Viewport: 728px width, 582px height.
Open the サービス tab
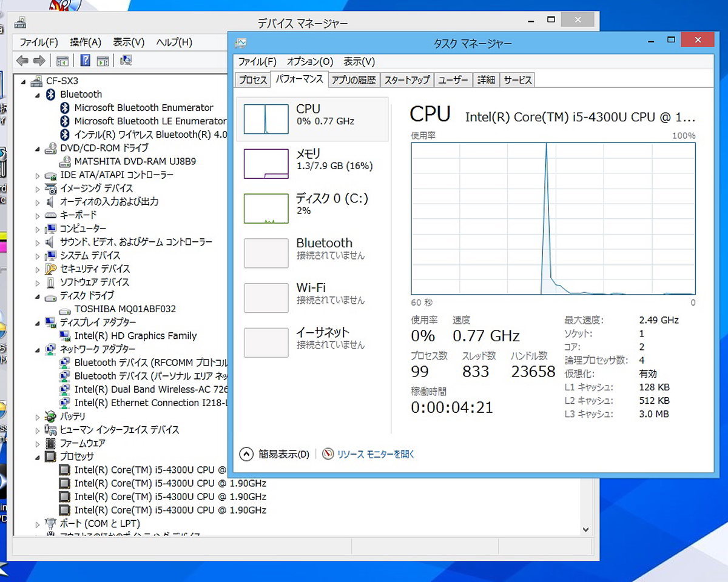(517, 80)
